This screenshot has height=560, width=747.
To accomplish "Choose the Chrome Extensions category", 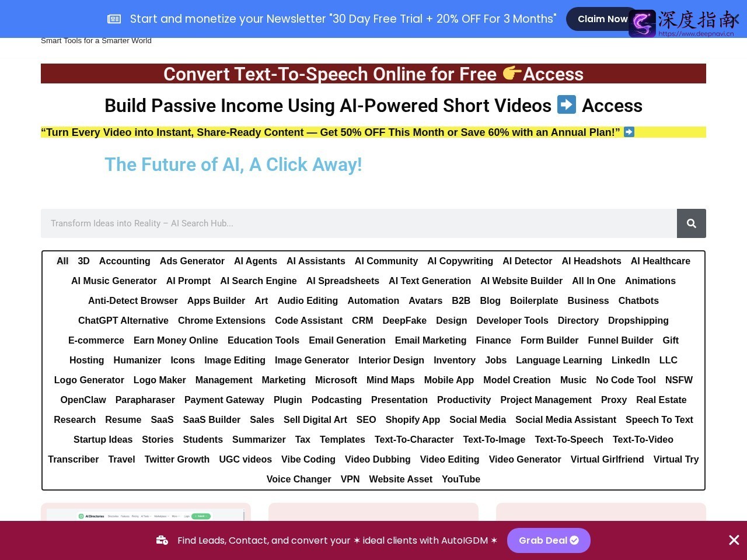I will tap(222, 320).
